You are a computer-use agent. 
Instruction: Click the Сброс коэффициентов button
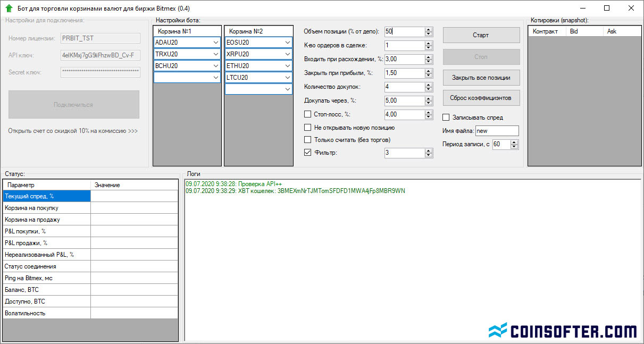pos(481,98)
